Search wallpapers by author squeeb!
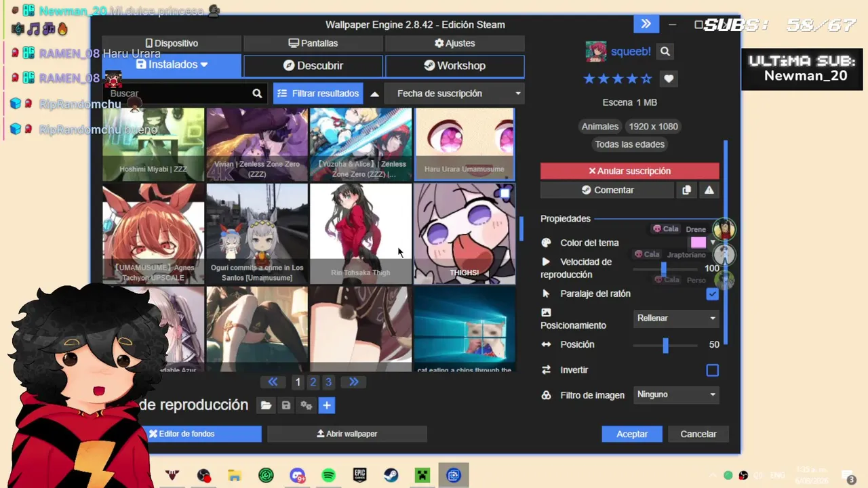868x488 pixels. (665, 52)
